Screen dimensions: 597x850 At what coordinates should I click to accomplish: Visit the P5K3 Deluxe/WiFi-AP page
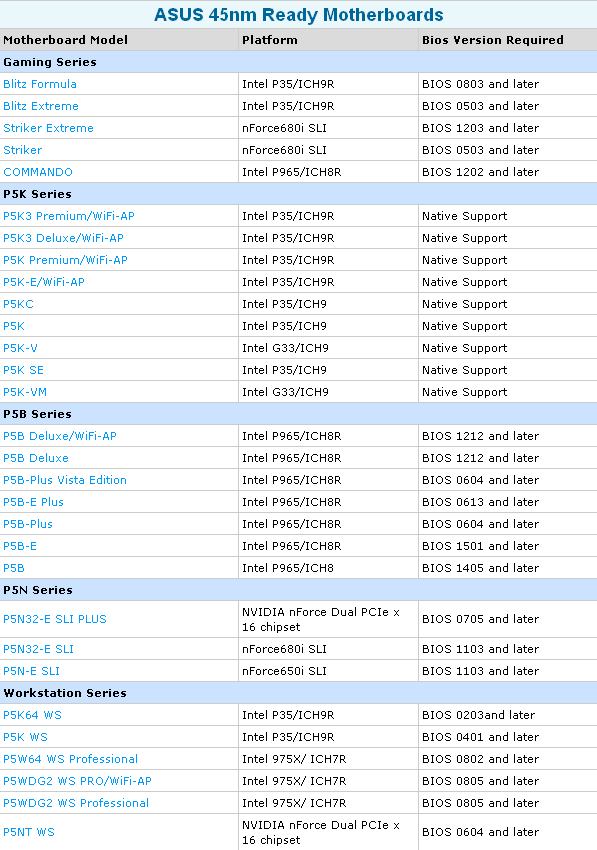(63, 238)
